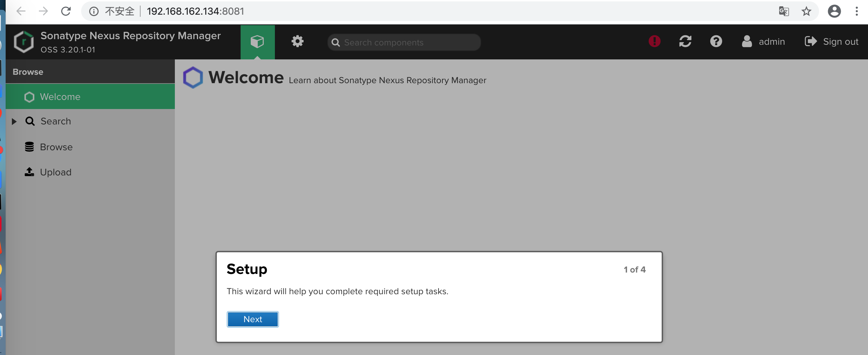Image resolution: width=868 pixels, height=355 pixels.
Task: Focus the Search components field
Action: [404, 42]
